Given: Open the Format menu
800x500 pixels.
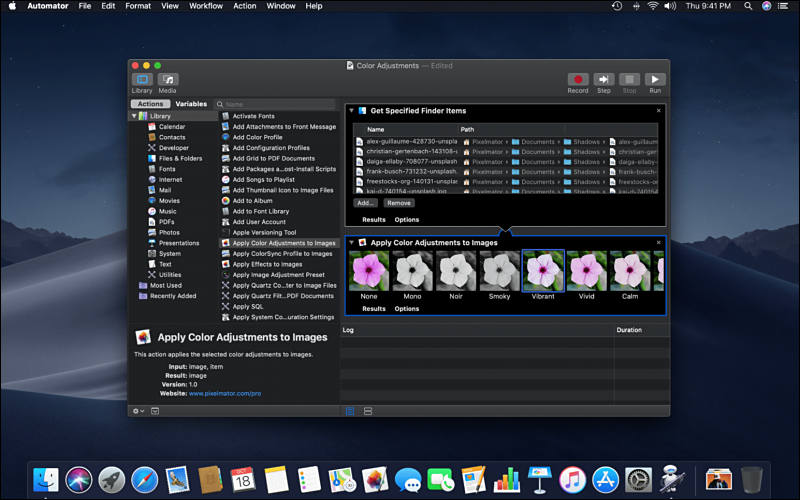Looking at the screenshot, I should click(138, 6).
